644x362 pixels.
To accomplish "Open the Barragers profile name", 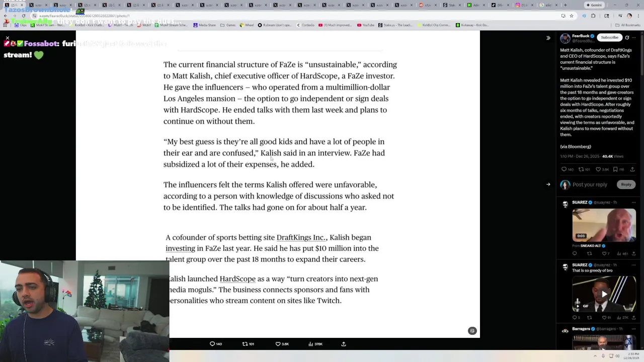I will click(581, 329).
